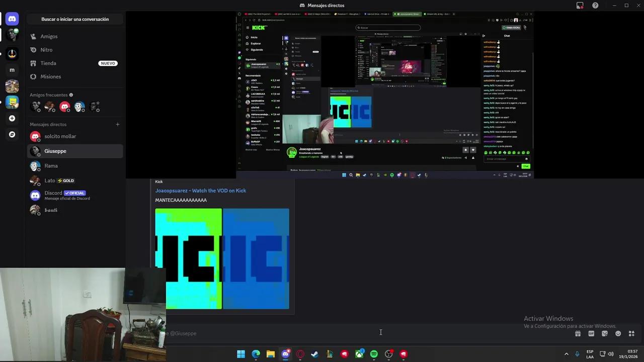The image size is (644, 362).
Task: Open the sticker picker
Action: [x=604, y=333]
